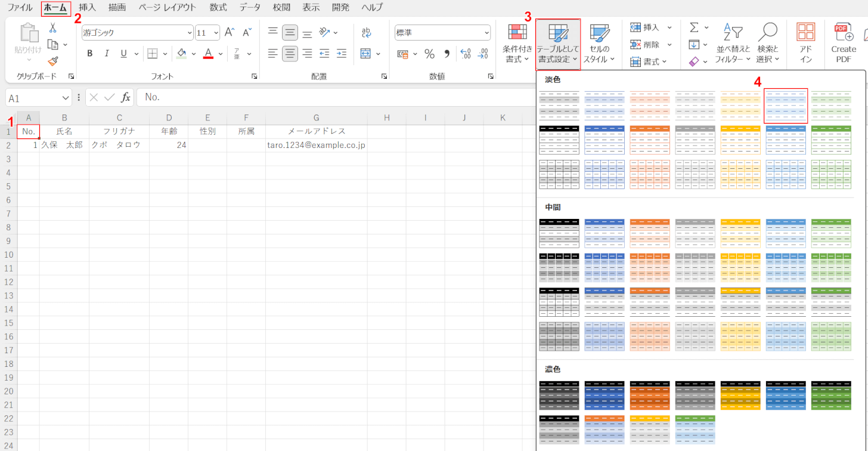Viewport: 868px width, 451px height.
Task: Toggle Italic formatting
Action: pos(107,54)
